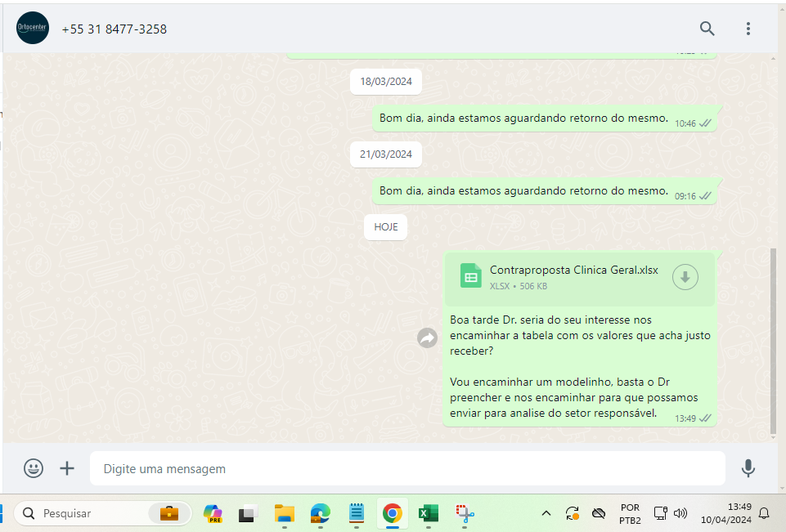Open Copilot preview from the taskbar
This screenshot has height=532, width=786.
pos(213,513)
